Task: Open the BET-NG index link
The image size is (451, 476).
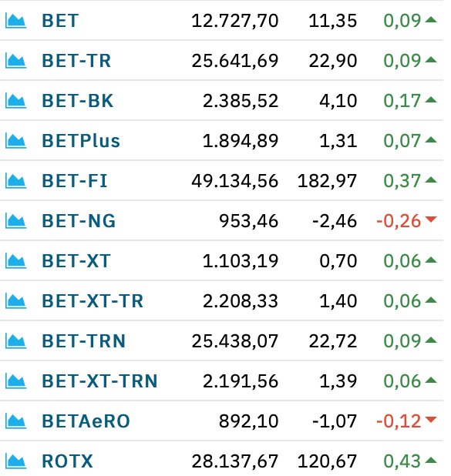Action: tap(79, 221)
